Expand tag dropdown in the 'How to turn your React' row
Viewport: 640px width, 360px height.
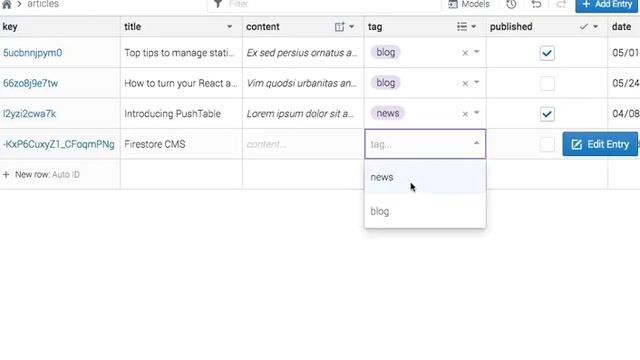pyautogui.click(x=476, y=82)
